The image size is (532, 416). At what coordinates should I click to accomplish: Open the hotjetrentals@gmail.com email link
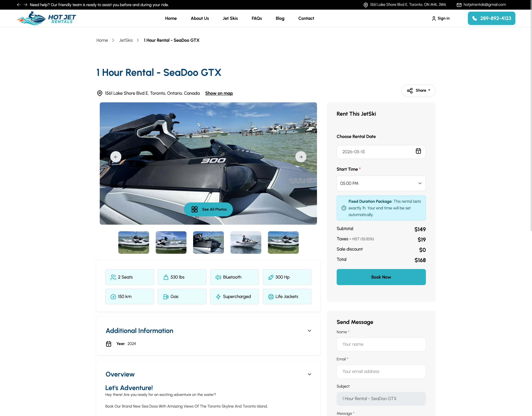[484, 5]
